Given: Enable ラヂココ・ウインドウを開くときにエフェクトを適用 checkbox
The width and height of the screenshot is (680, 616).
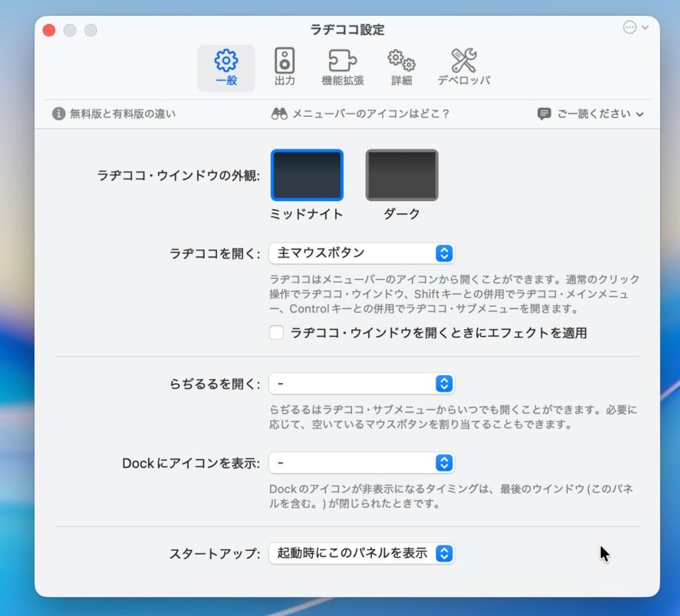Looking at the screenshot, I should click(x=276, y=333).
